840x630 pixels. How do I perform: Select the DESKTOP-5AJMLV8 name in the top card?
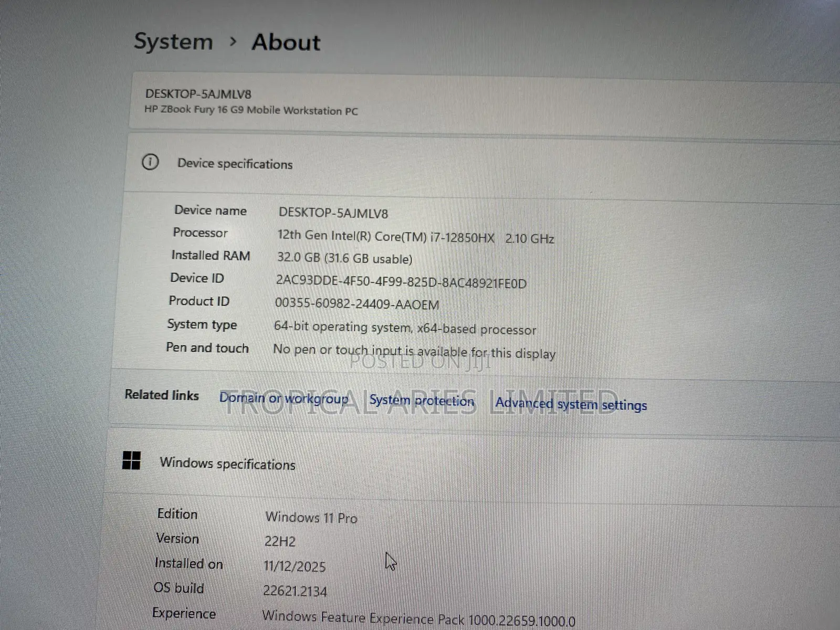[x=198, y=94]
